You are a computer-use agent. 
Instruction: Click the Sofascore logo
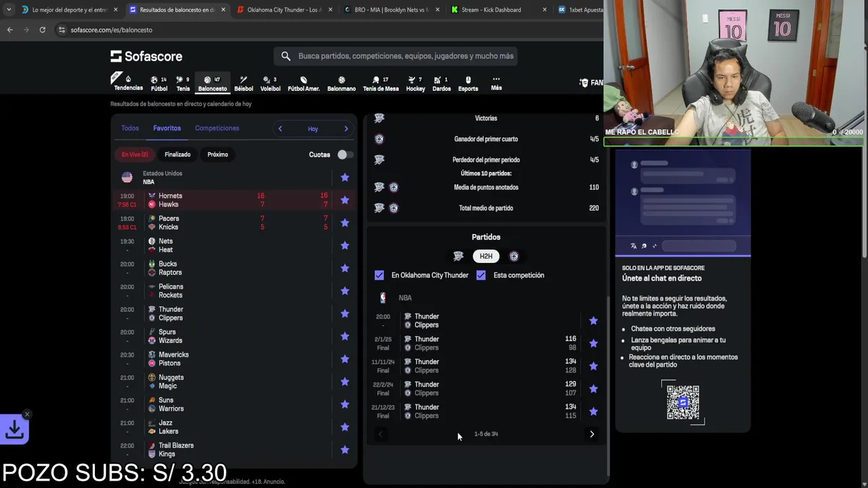tap(146, 56)
